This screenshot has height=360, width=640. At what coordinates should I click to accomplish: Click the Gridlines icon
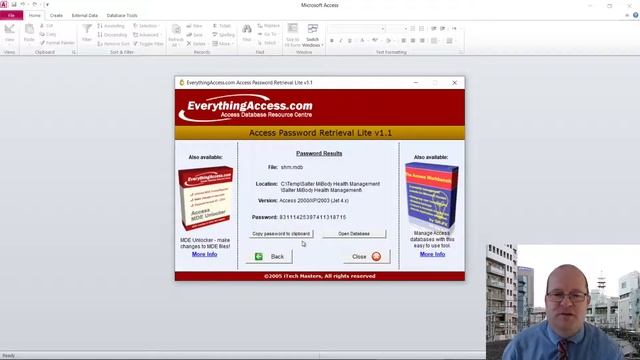[435, 41]
